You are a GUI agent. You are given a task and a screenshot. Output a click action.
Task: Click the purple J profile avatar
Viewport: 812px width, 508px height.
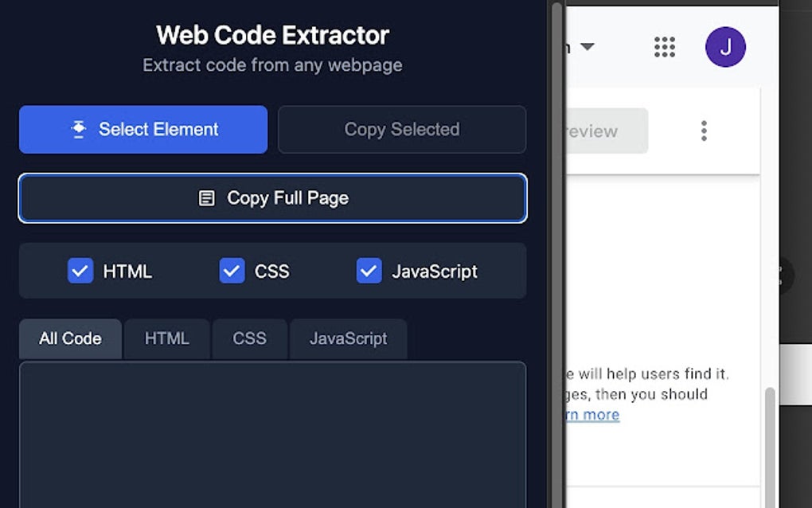[725, 47]
